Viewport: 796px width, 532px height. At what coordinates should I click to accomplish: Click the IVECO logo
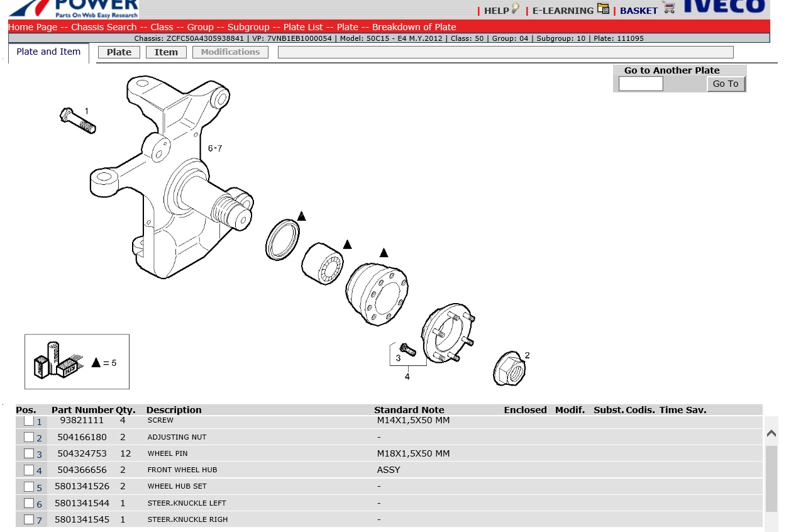pyautogui.click(x=724, y=7)
